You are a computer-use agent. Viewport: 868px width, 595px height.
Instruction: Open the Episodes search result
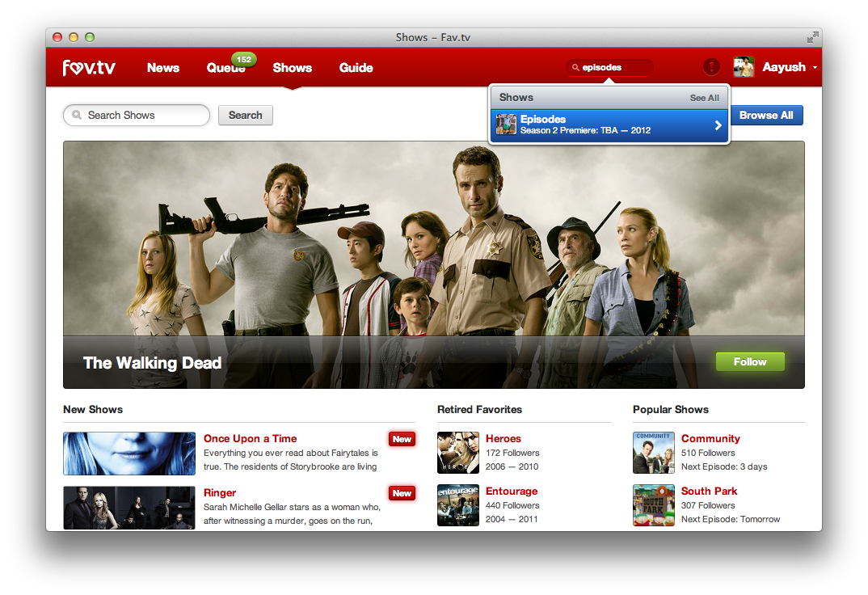click(609, 125)
